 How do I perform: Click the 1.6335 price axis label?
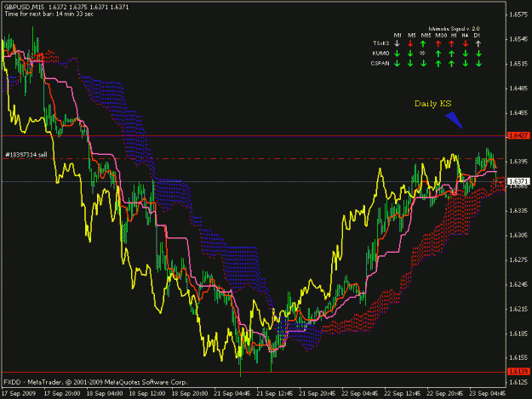(x=518, y=211)
